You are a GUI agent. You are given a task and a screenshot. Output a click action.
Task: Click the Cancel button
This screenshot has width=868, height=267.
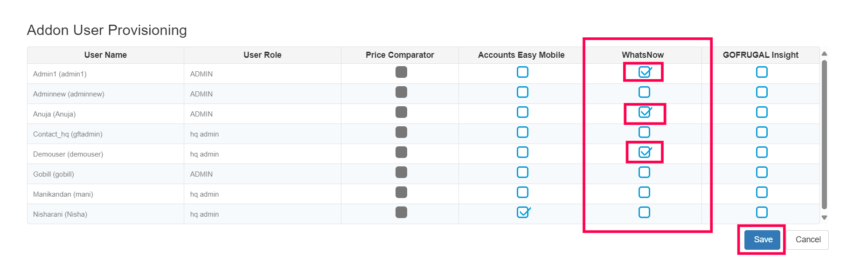click(x=808, y=240)
